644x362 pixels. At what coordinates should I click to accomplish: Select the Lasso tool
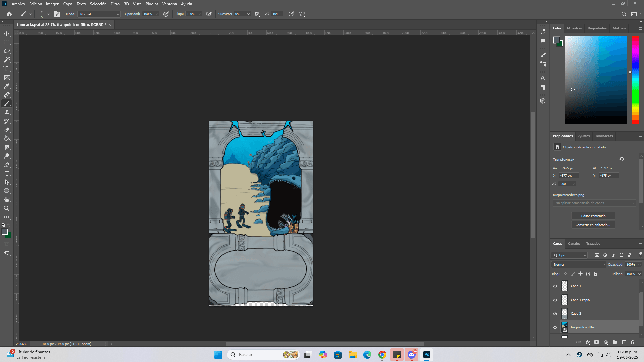[x=7, y=51]
